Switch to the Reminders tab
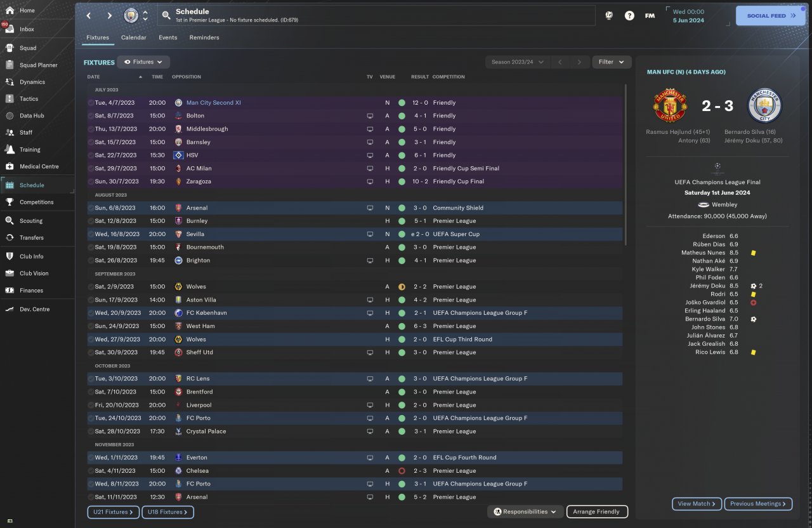The height and width of the screenshot is (528, 812). point(204,37)
